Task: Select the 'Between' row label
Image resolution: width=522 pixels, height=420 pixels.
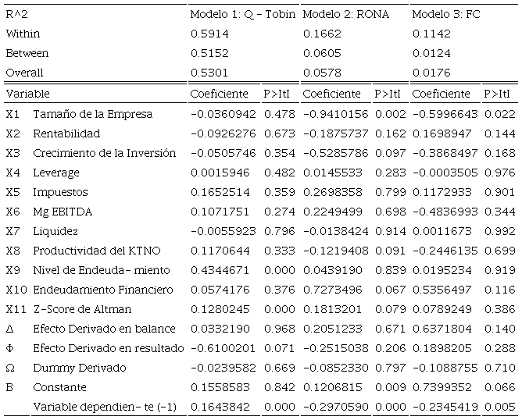Action: pos(27,54)
